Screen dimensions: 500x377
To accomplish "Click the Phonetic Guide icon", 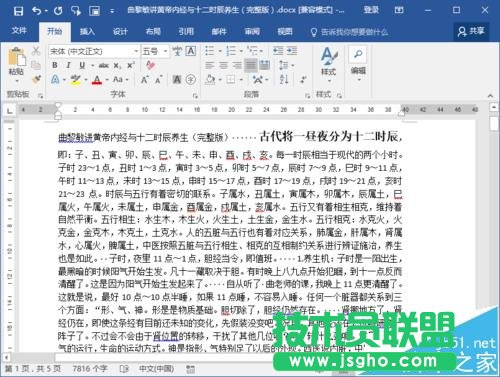I will (177, 51).
